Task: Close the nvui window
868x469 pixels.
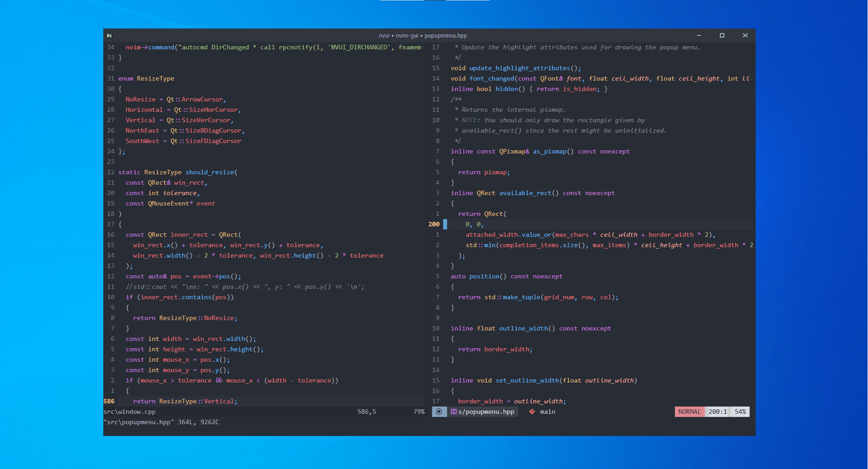Action: (x=745, y=35)
